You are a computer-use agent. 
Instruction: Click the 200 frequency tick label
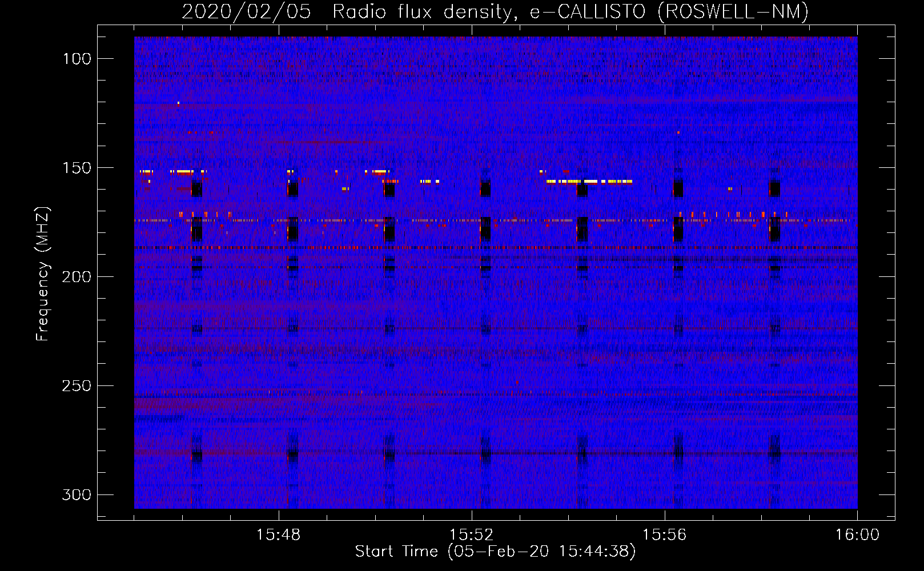click(76, 277)
